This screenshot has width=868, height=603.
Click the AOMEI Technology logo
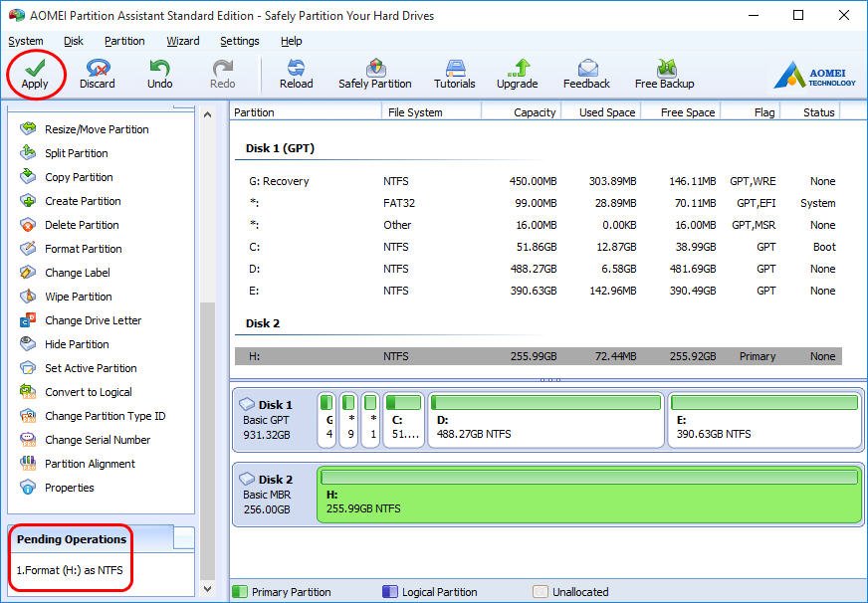pyautogui.click(x=815, y=76)
